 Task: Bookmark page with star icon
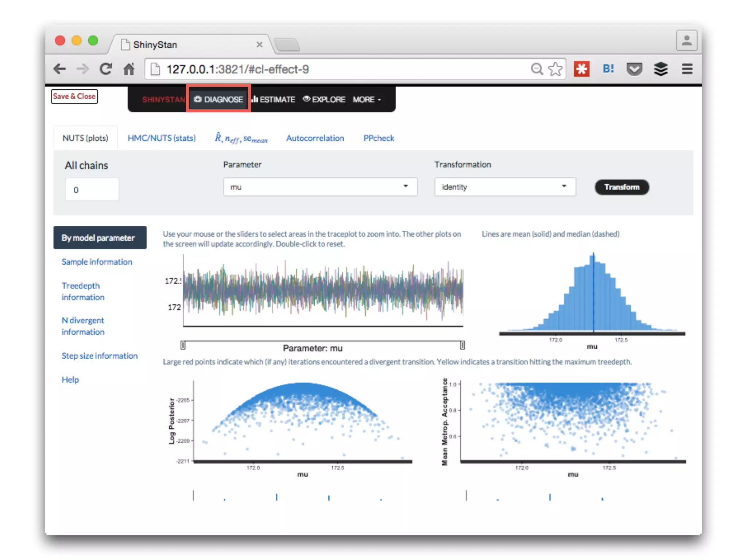pyautogui.click(x=555, y=69)
